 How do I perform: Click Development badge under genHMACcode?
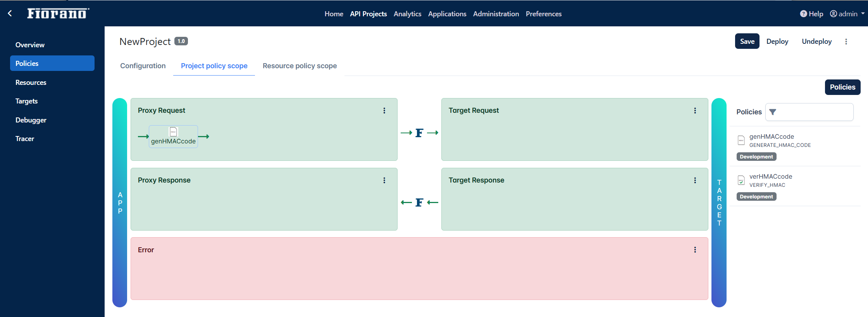(x=756, y=157)
